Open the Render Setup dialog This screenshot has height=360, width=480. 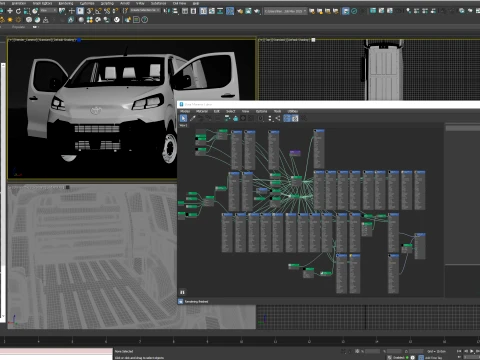point(240,11)
